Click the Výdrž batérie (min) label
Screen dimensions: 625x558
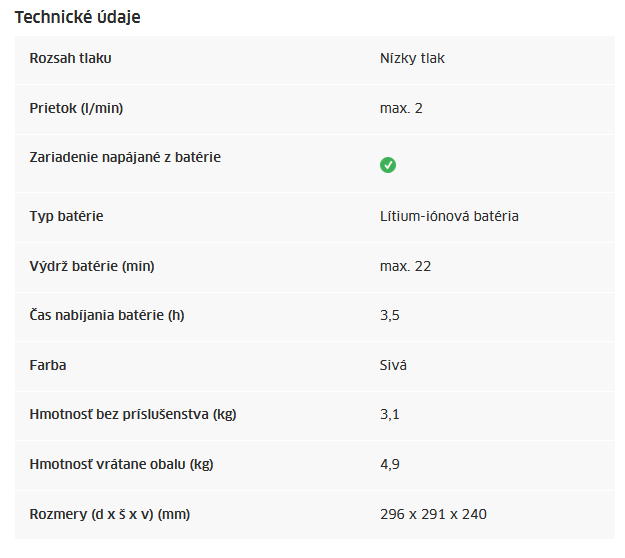pos(92,266)
